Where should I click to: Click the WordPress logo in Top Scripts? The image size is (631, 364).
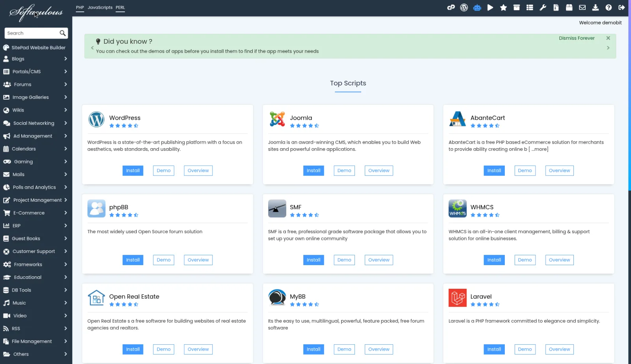96,119
